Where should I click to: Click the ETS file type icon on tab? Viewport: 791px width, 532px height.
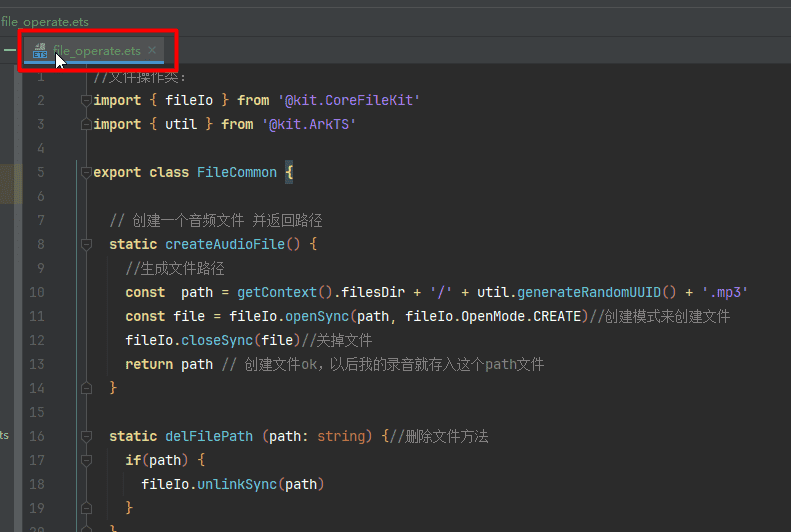point(40,50)
